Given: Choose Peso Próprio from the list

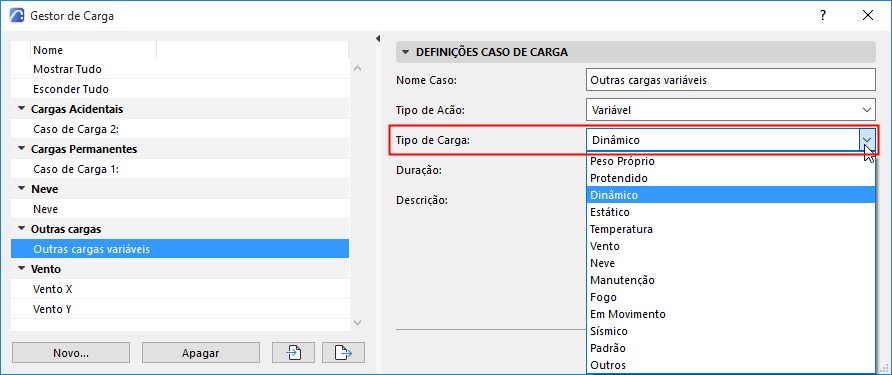Looking at the screenshot, I should tap(730, 161).
